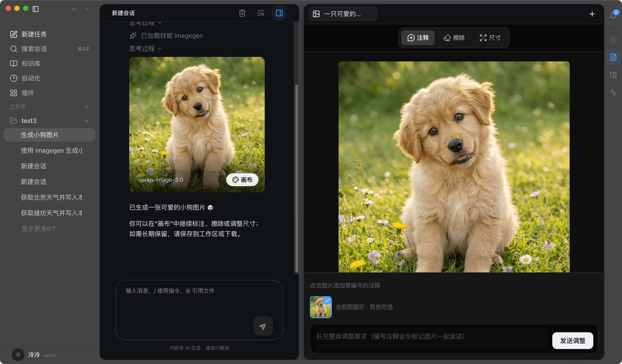622x364 pixels.
Task: Open the activity pulse icon
Action: click(x=613, y=92)
